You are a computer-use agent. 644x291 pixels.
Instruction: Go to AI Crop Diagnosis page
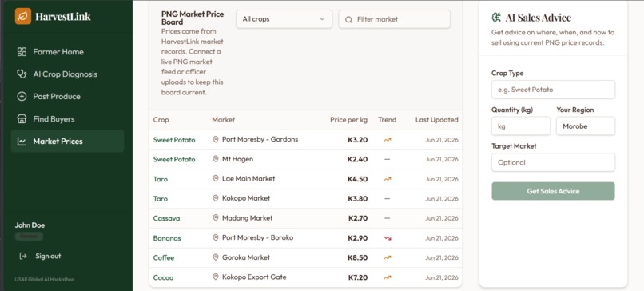pyautogui.click(x=67, y=74)
